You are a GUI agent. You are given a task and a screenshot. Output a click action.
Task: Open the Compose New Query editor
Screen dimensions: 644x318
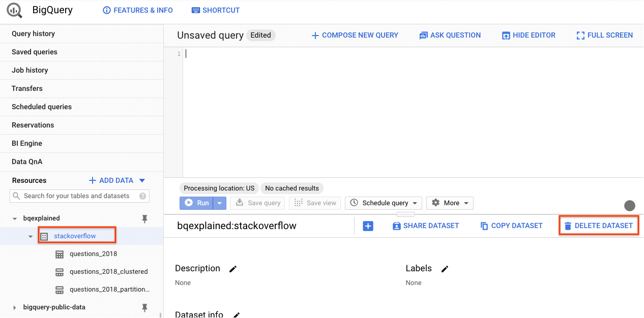355,35
